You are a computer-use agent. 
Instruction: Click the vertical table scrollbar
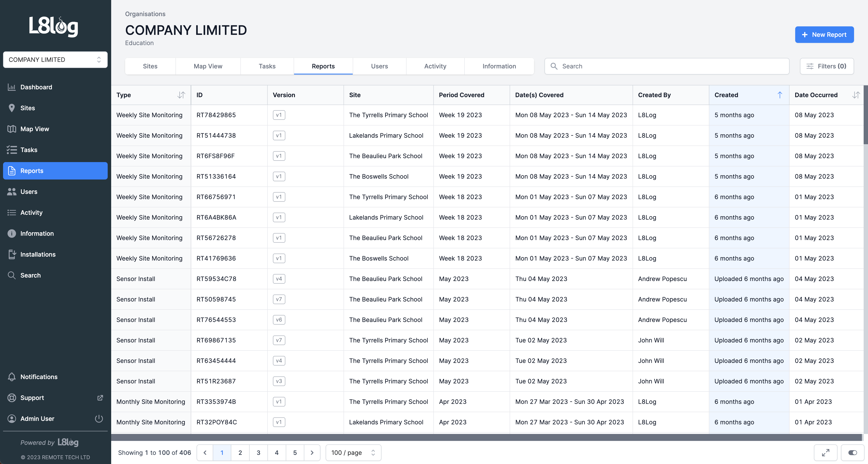[866, 115]
